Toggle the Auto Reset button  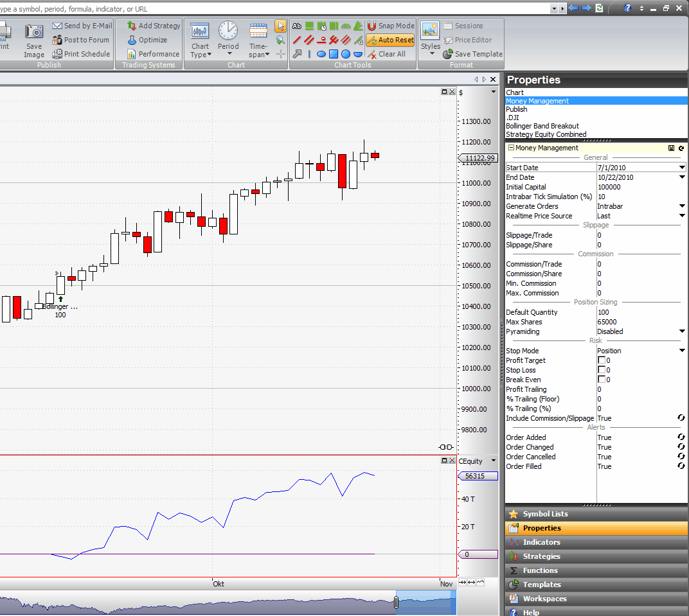pos(390,40)
